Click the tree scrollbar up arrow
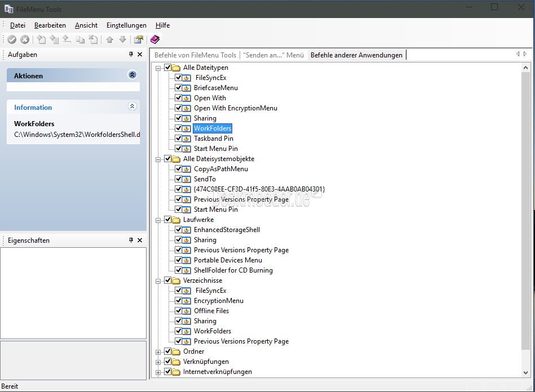535x392 pixels. 526,68
